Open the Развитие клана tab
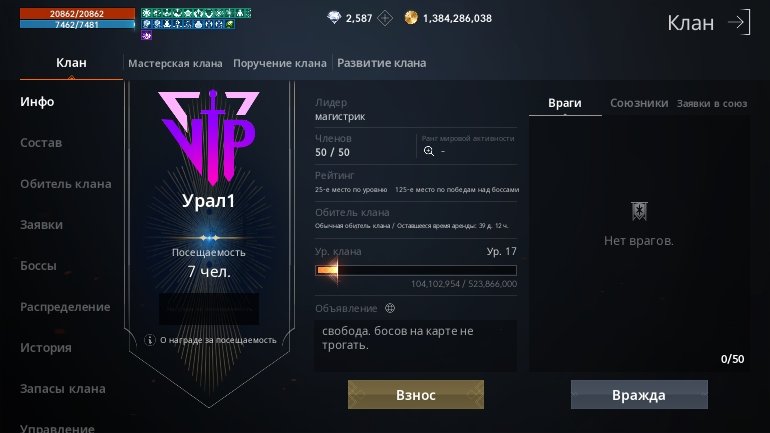Image resolution: width=770 pixels, height=433 pixels. pos(382,63)
